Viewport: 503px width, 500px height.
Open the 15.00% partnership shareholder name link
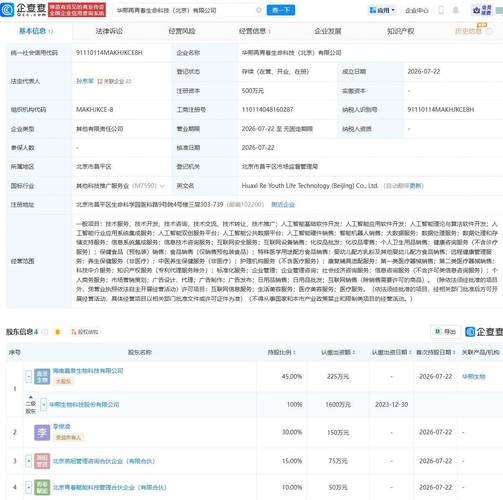point(104,461)
